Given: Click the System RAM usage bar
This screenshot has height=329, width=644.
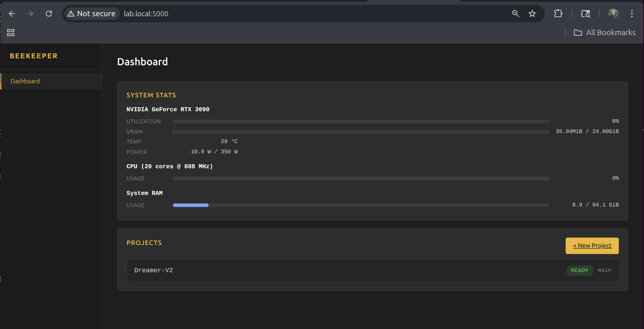Looking at the screenshot, I should pyautogui.click(x=361, y=205).
